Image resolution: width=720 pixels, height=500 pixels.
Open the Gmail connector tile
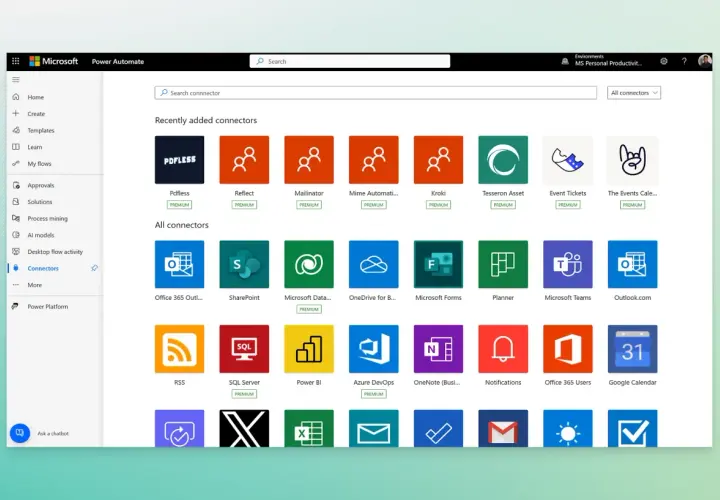point(503,428)
